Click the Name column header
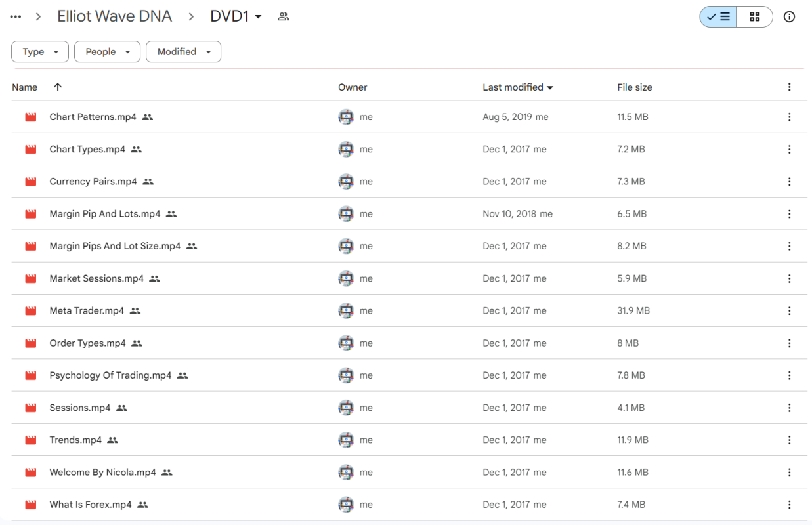 point(25,87)
